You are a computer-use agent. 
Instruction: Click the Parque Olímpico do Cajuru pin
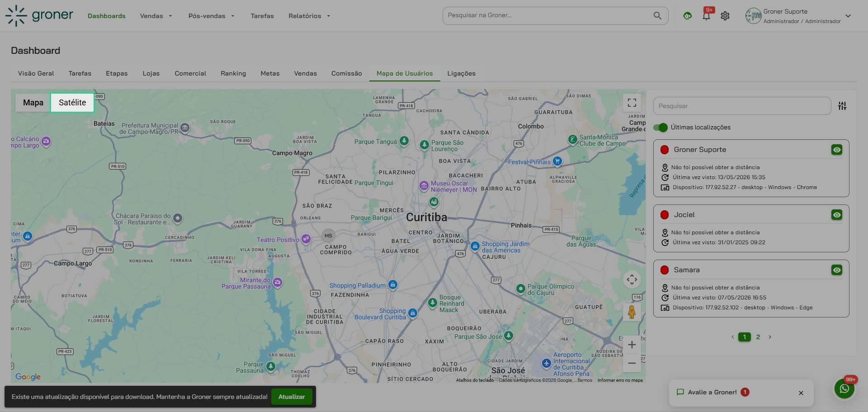tap(520, 289)
